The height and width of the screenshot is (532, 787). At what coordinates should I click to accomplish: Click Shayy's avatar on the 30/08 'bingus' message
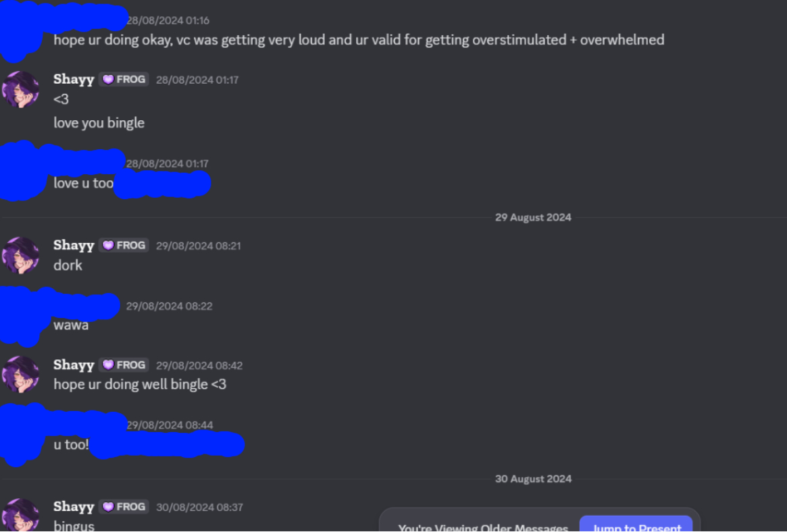point(20,515)
